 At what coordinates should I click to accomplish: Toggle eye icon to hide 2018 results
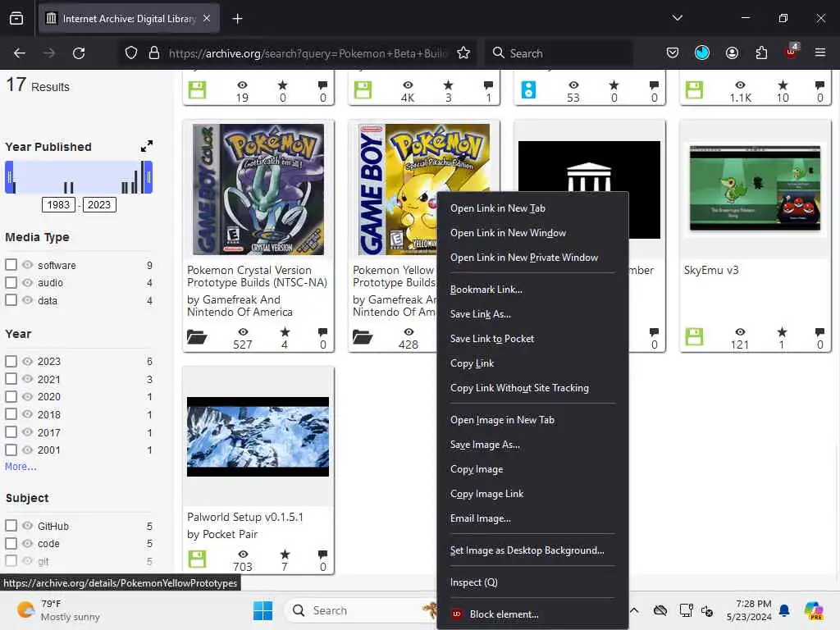27,414
